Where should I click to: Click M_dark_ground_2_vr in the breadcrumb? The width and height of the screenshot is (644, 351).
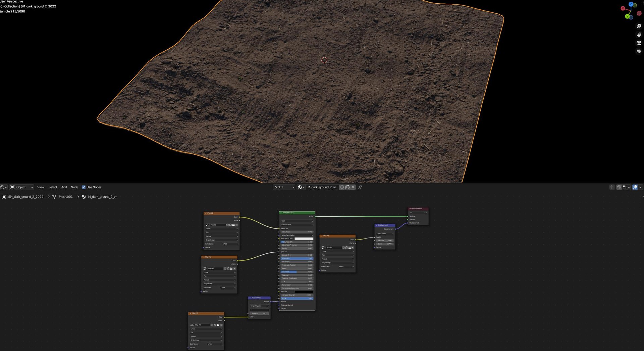pyautogui.click(x=102, y=197)
